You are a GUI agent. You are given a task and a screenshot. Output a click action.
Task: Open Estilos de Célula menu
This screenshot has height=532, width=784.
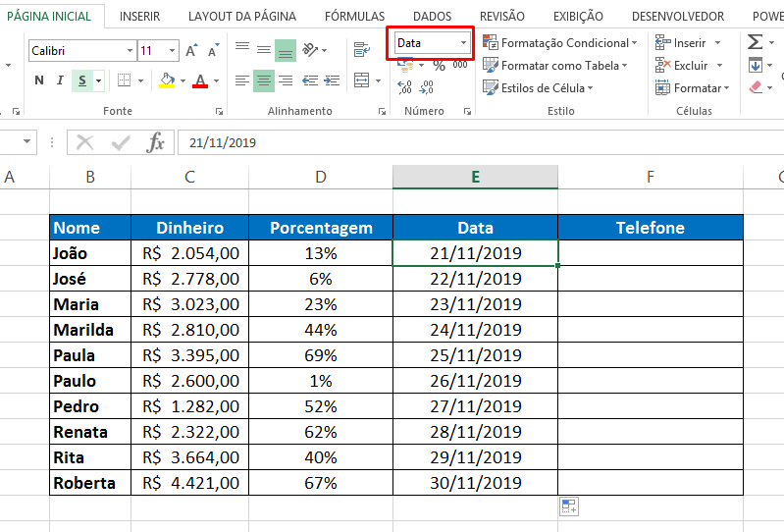tap(538, 88)
